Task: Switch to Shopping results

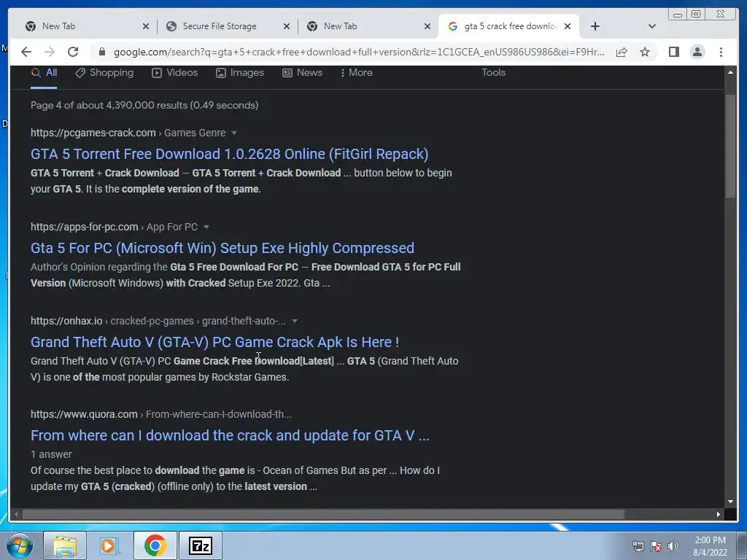Action: pos(104,73)
